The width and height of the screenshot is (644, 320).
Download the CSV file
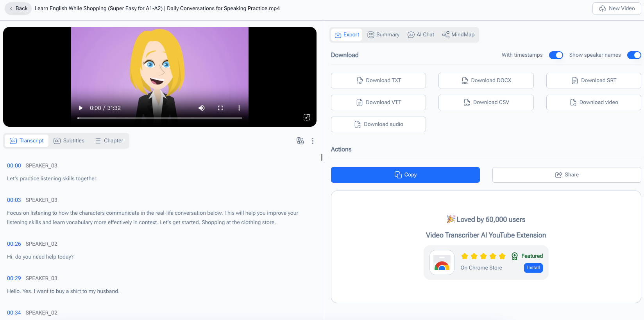point(486,102)
